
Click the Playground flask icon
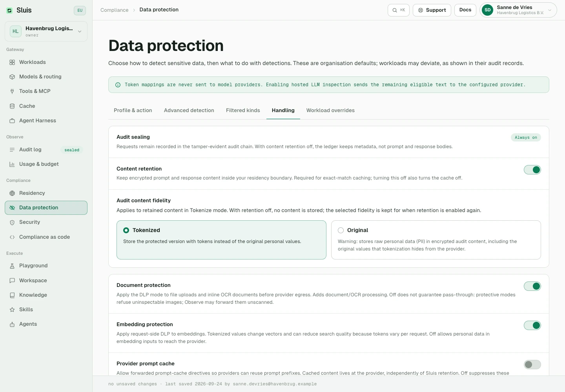[12, 266]
